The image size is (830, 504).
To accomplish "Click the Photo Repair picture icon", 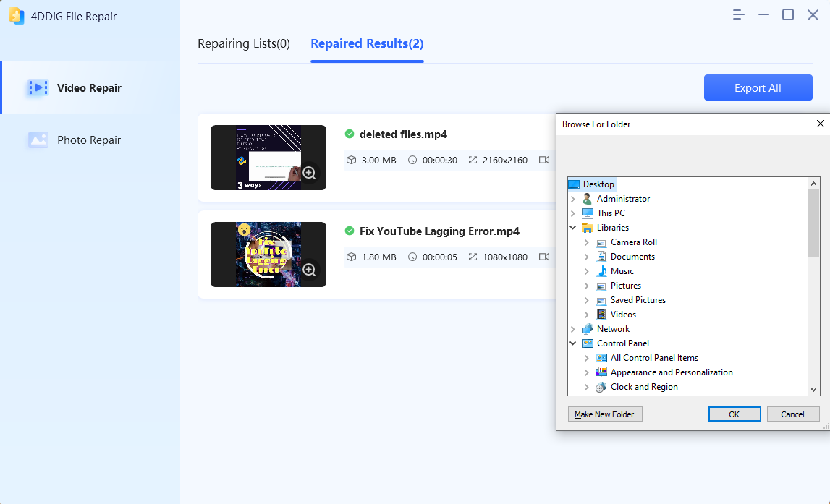I will [38, 140].
